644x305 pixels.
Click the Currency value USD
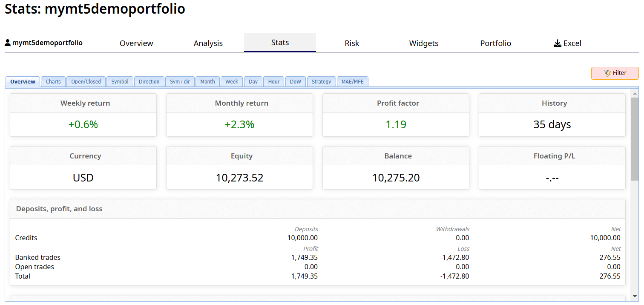(x=83, y=178)
